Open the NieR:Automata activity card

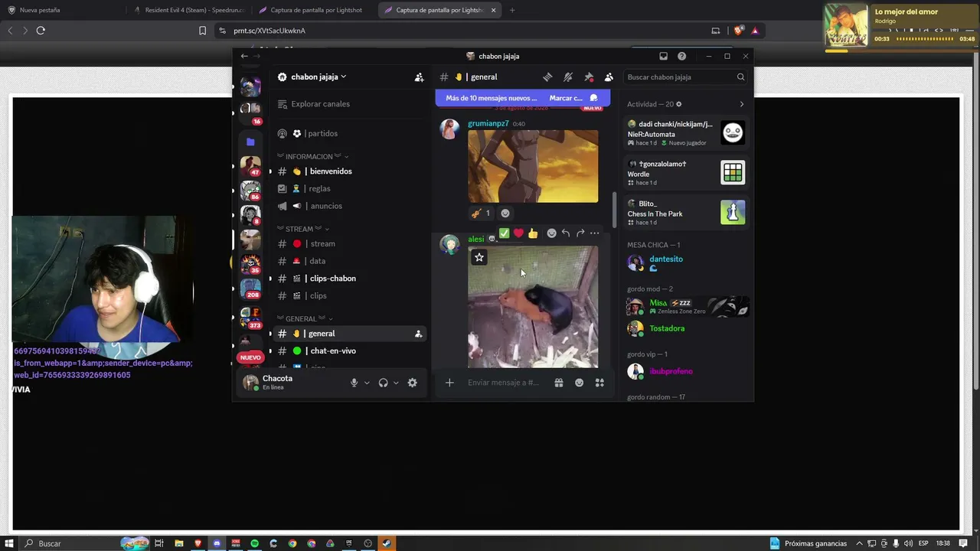pyautogui.click(x=686, y=134)
